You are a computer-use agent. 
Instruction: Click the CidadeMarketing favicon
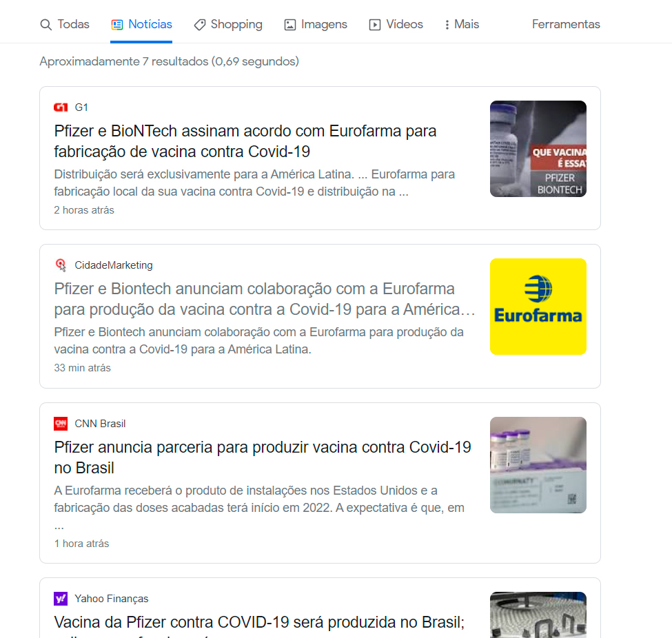click(61, 265)
